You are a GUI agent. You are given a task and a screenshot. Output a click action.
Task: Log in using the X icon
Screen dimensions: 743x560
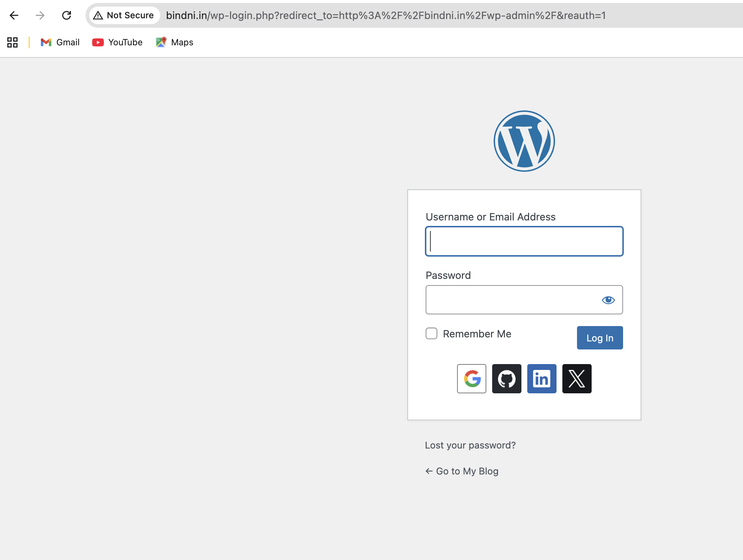pos(577,378)
